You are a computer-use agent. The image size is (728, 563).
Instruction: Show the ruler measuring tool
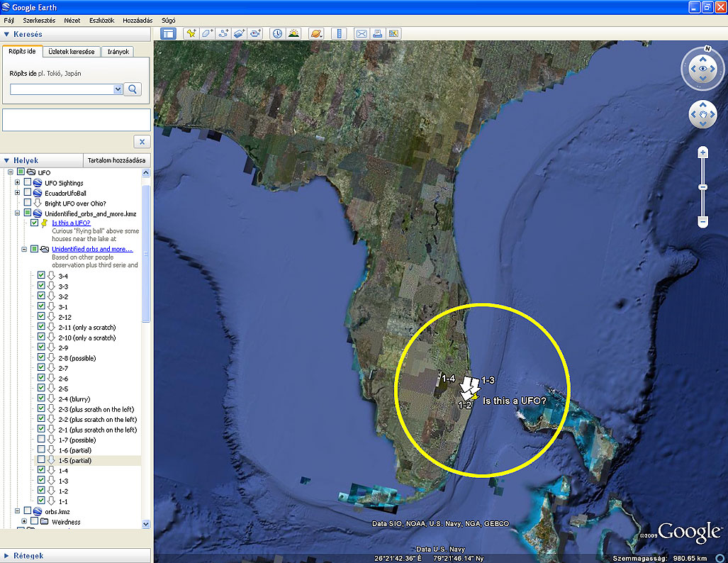click(339, 33)
